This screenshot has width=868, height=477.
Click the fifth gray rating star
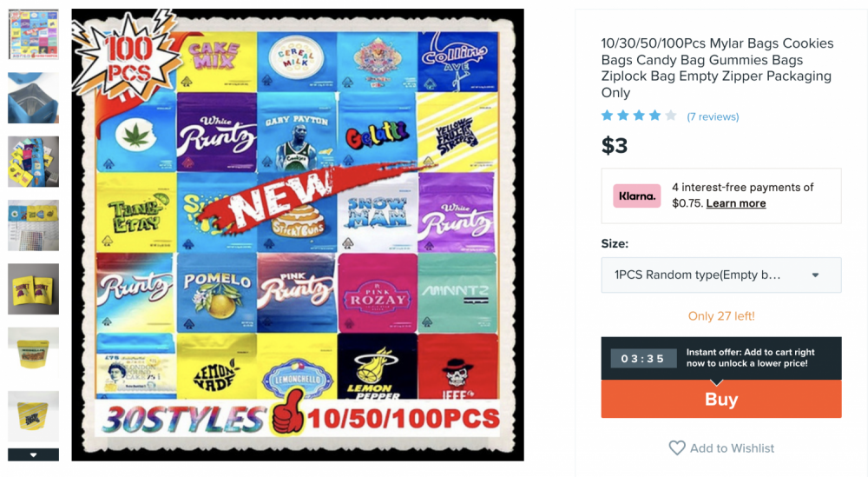point(671,116)
